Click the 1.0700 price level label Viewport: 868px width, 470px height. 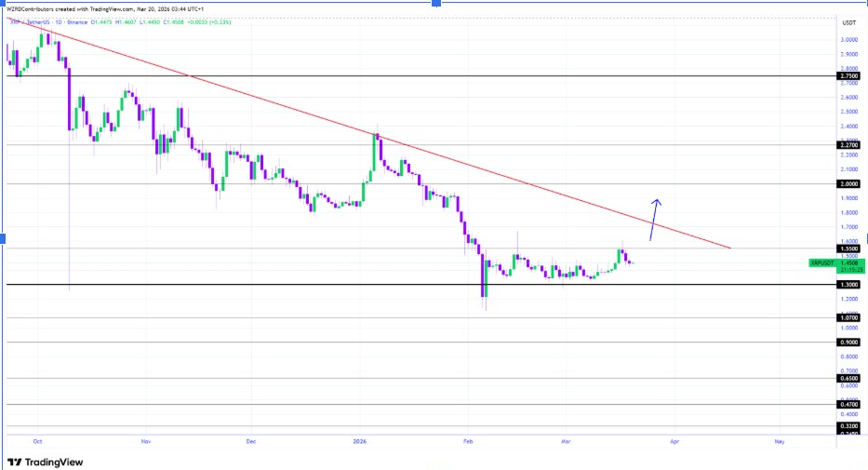point(848,317)
